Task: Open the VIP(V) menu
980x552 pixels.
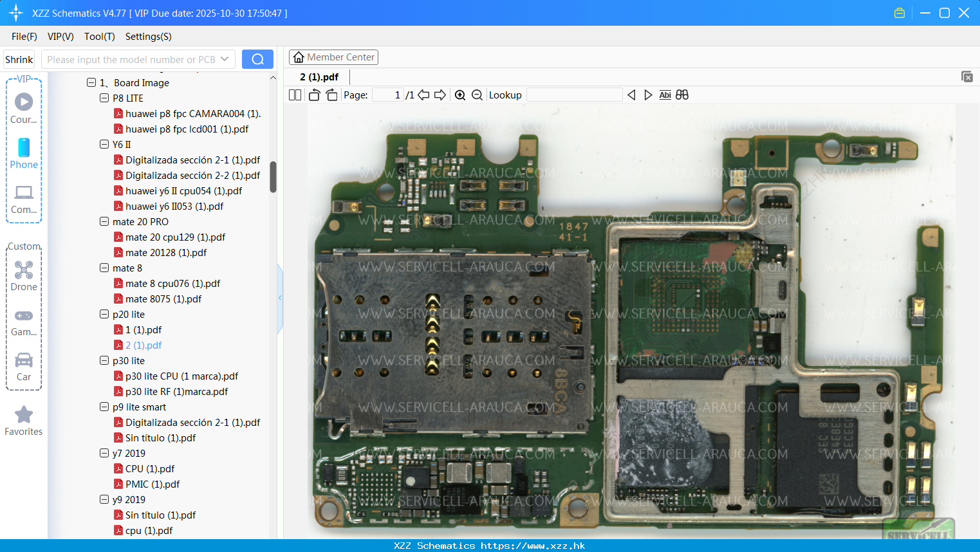Action: click(60, 37)
